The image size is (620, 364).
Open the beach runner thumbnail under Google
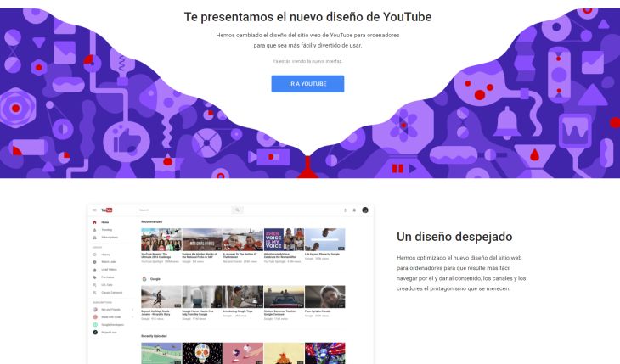pos(161,297)
